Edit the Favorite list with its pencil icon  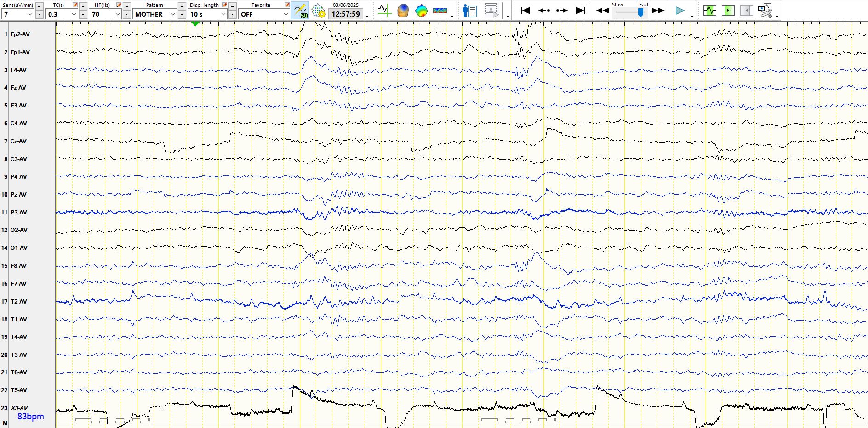click(x=287, y=5)
